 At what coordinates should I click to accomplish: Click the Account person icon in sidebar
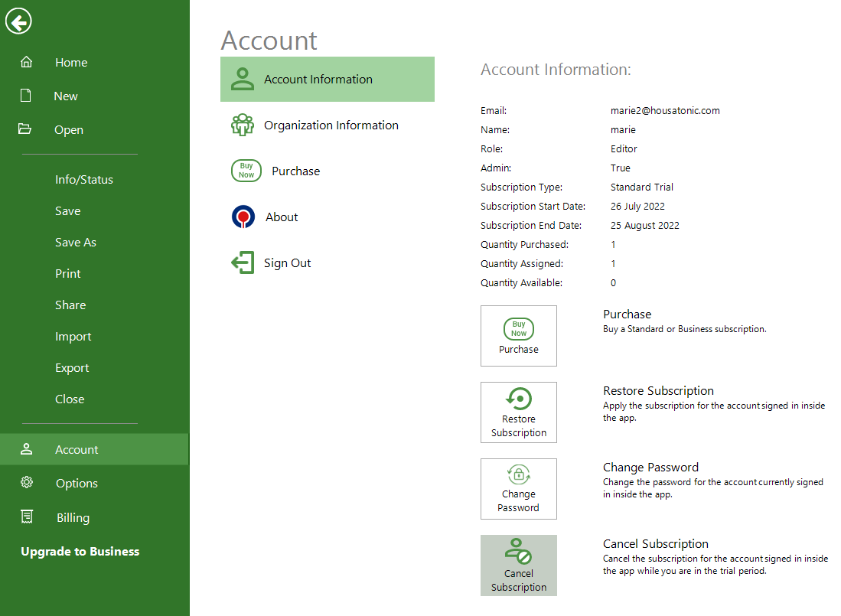click(26, 449)
